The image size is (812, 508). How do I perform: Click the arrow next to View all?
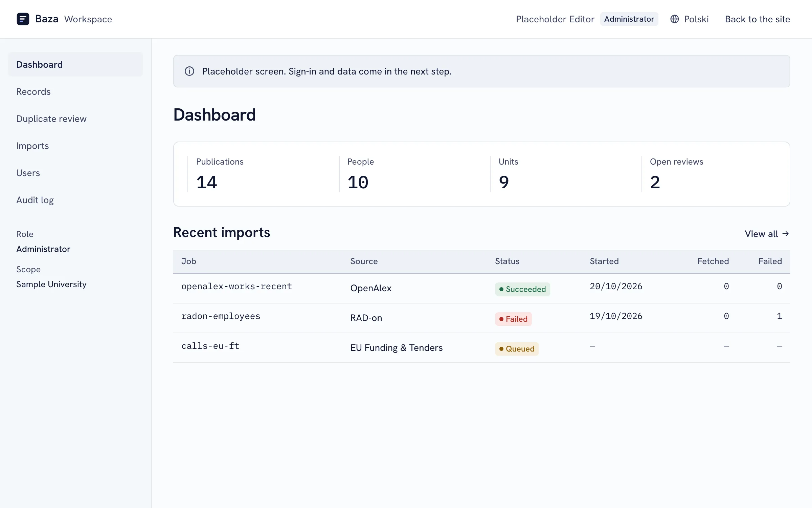[786, 234]
